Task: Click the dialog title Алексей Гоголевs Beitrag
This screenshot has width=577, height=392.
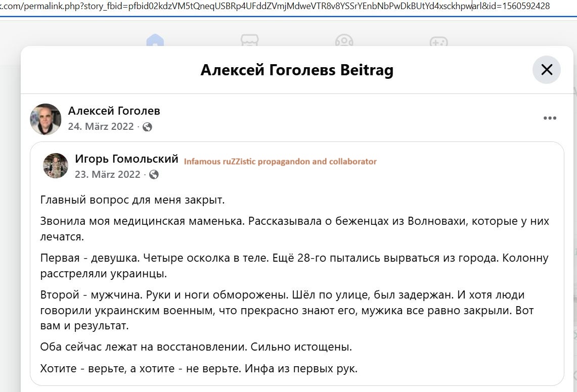Action: point(298,70)
